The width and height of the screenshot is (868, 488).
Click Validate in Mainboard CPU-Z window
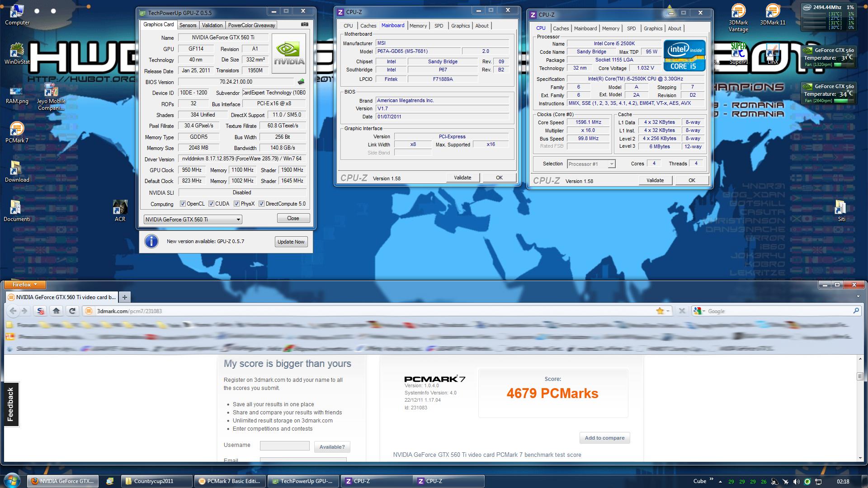(462, 178)
